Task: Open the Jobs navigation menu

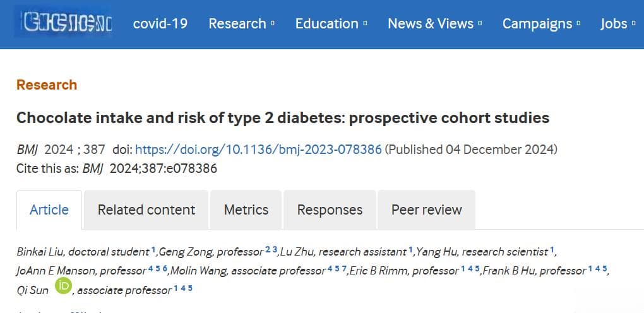Action: tap(618, 24)
